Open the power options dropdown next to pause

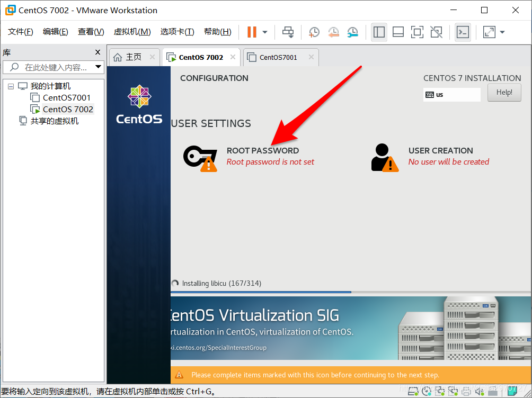(x=265, y=32)
